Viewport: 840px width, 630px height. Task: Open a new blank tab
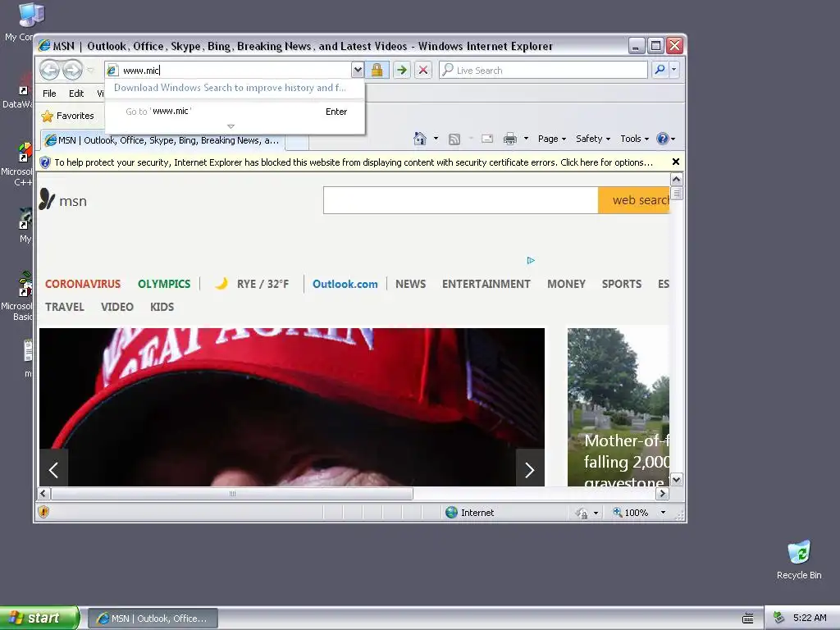point(297,141)
